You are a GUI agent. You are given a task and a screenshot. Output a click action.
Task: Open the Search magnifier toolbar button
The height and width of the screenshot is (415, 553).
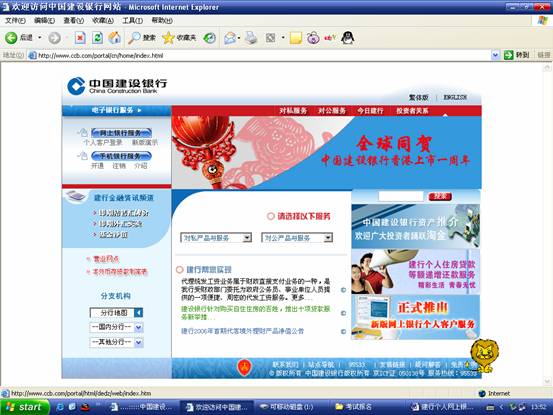(142, 38)
